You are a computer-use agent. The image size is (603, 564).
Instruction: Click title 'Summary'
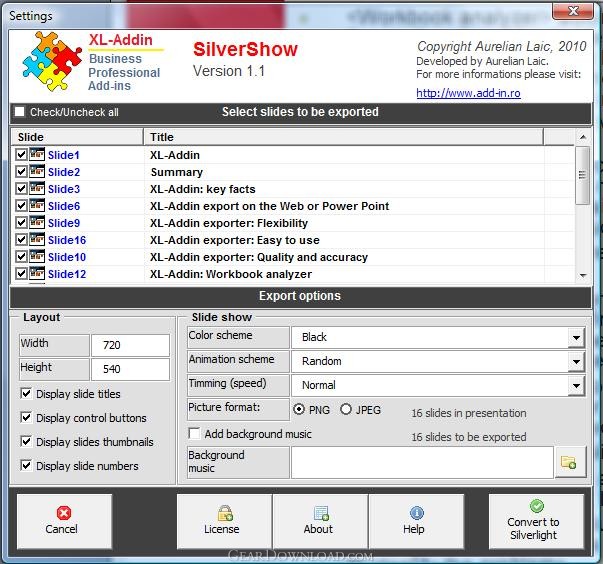tap(177, 172)
